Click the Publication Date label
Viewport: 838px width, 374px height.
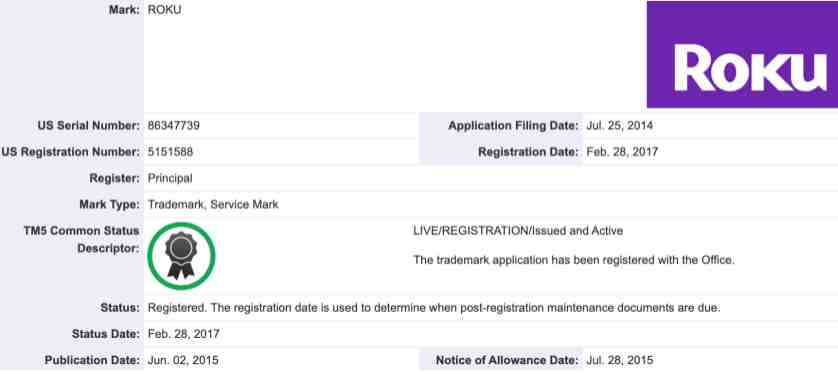[x=92, y=360]
